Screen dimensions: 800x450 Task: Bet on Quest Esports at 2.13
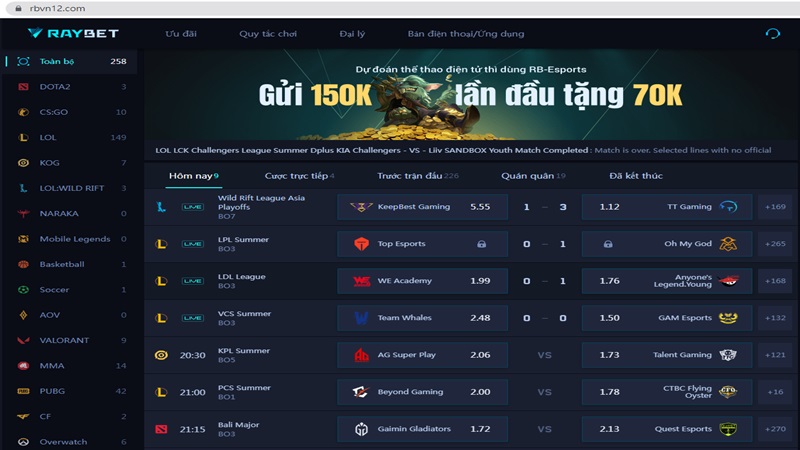(x=667, y=429)
